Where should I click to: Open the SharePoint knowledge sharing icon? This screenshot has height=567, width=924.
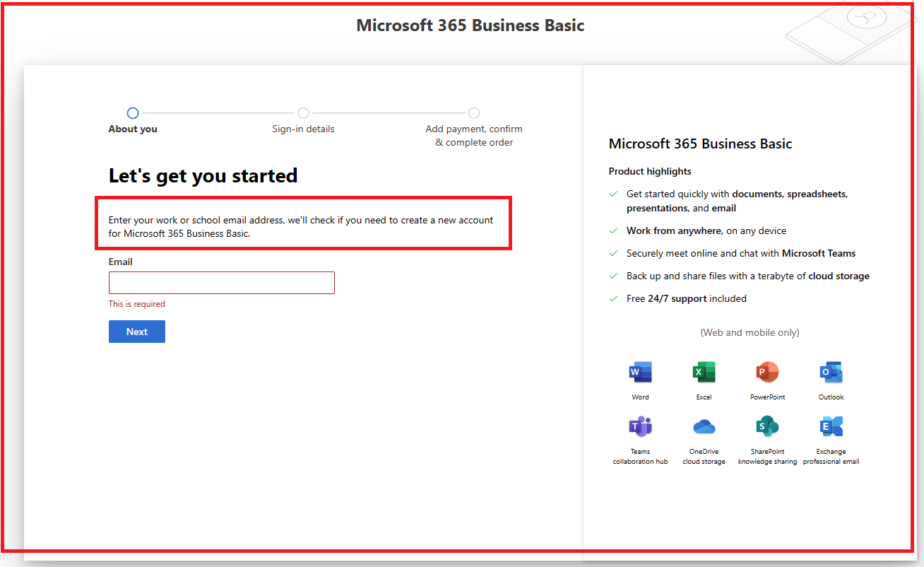pos(767,426)
